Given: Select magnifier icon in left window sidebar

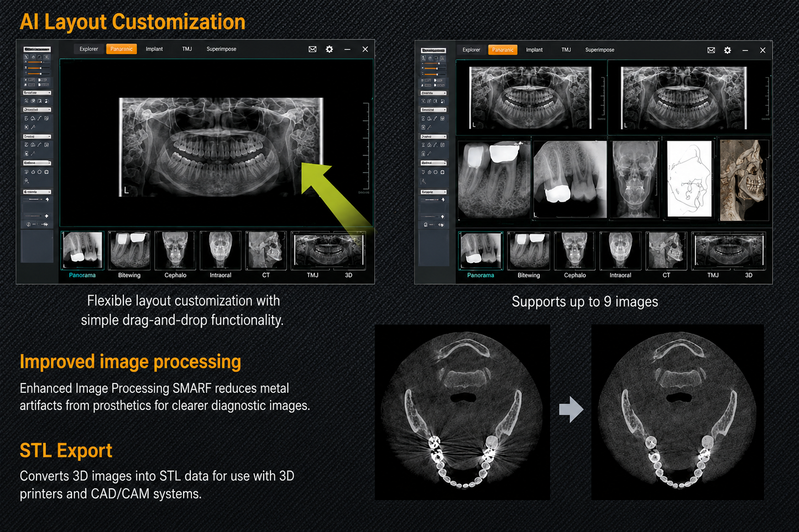Looking at the screenshot, I should (27, 181).
